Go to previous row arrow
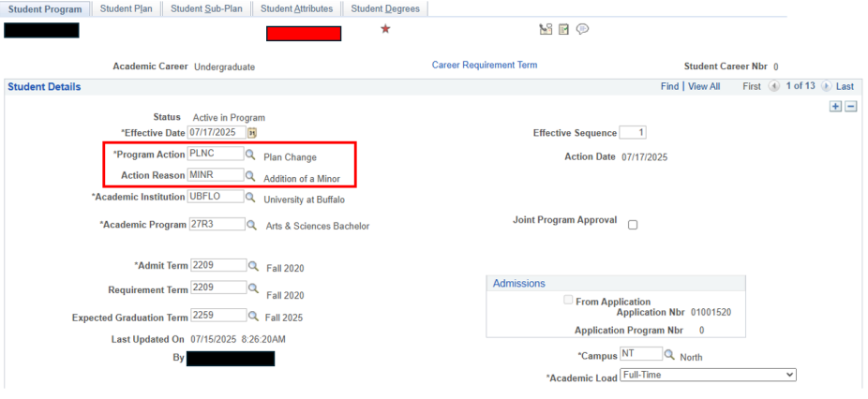The image size is (868, 399). [x=774, y=86]
